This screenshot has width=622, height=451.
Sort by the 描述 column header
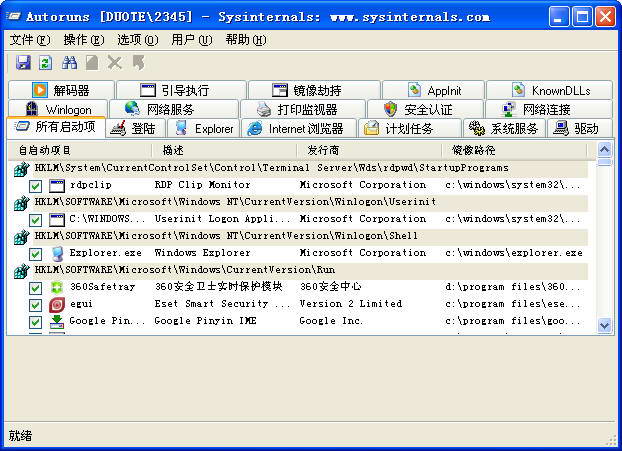224,150
